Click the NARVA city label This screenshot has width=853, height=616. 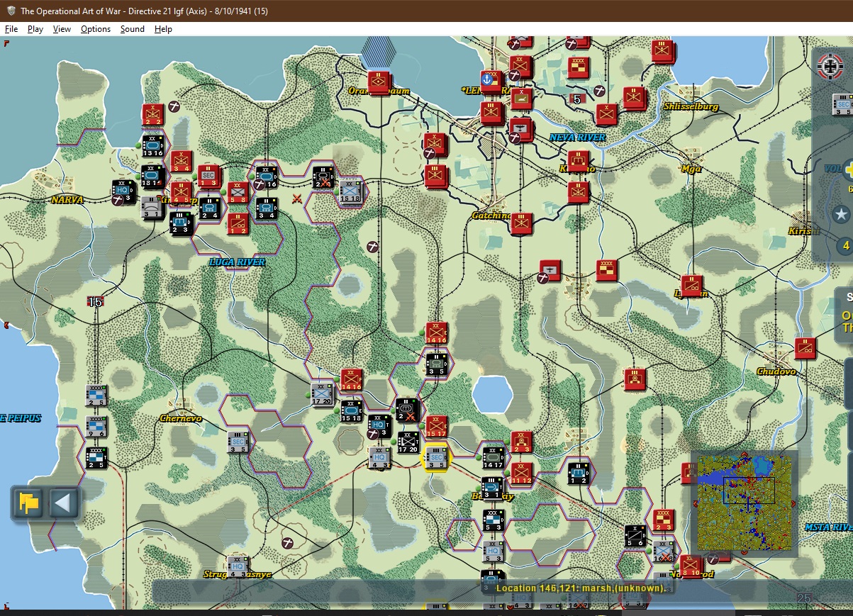click(67, 200)
